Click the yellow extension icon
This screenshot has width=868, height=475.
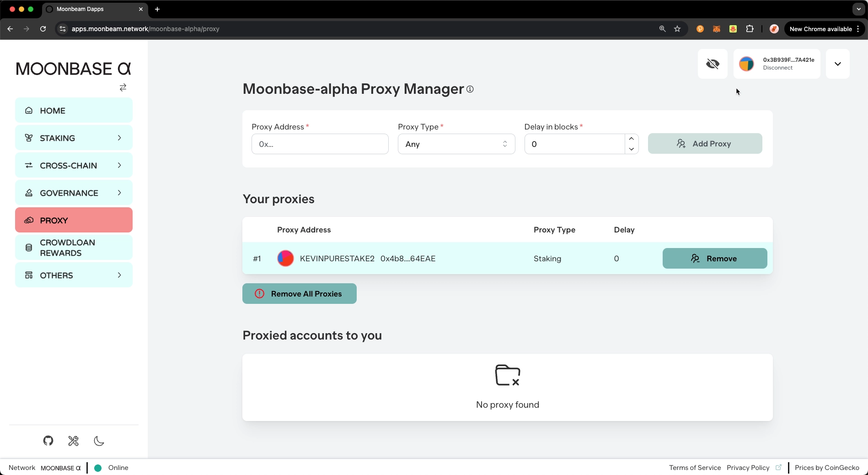(x=733, y=29)
